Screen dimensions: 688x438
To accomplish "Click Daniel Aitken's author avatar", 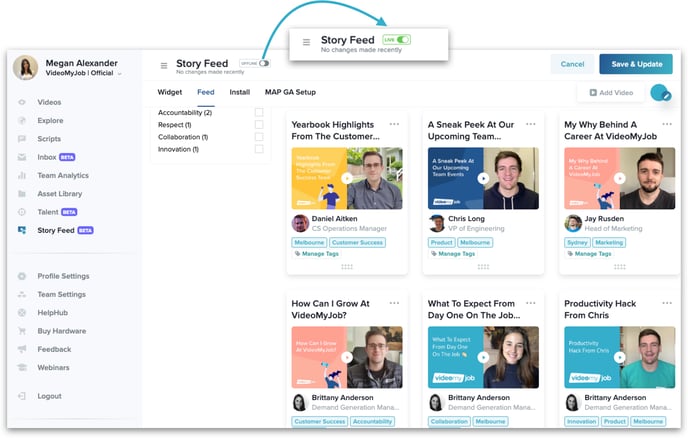I will pyautogui.click(x=300, y=223).
